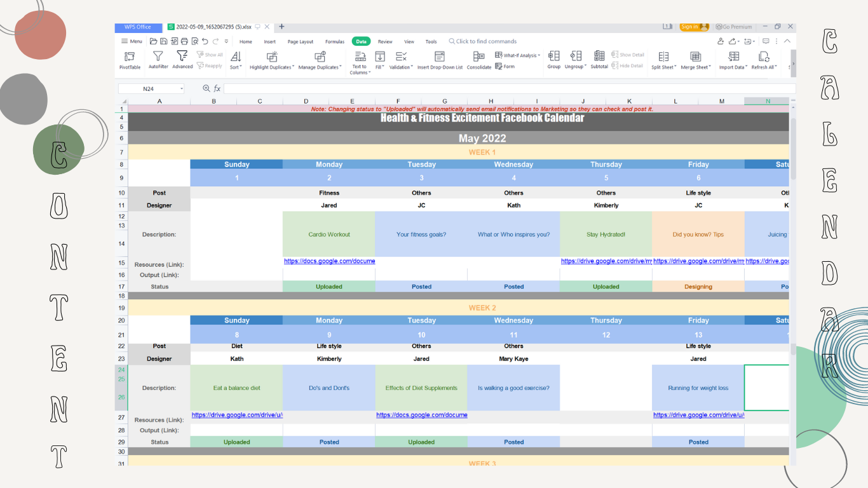Click the Open file icon
The image size is (868, 488).
154,41
